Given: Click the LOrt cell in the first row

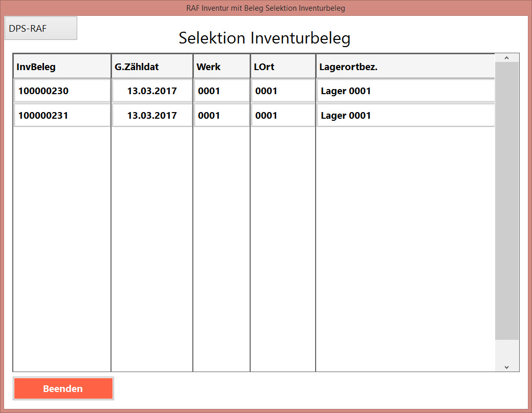Looking at the screenshot, I should tap(283, 91).
